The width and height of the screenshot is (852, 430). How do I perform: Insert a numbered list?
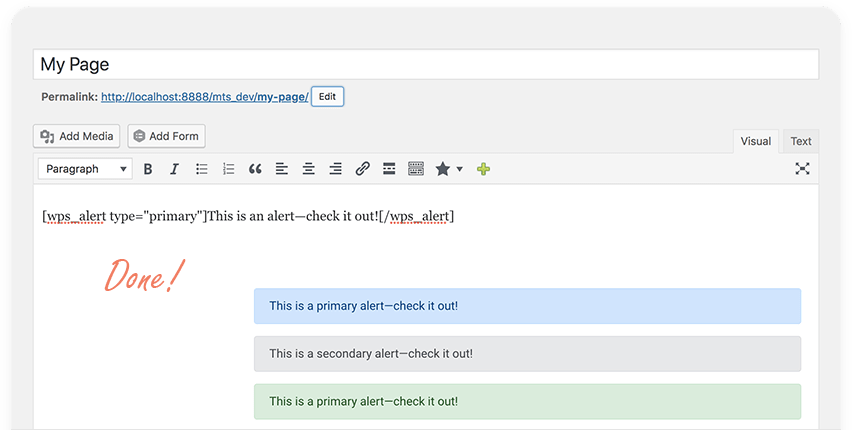click(x=228, y=169)
